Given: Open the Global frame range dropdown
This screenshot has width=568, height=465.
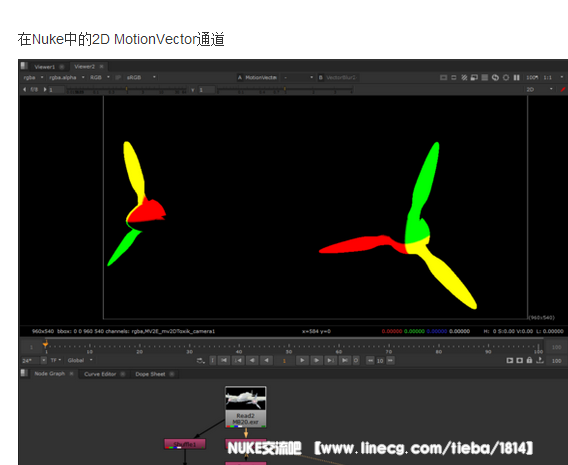Looking at the screenshot, I should [80, 360].
